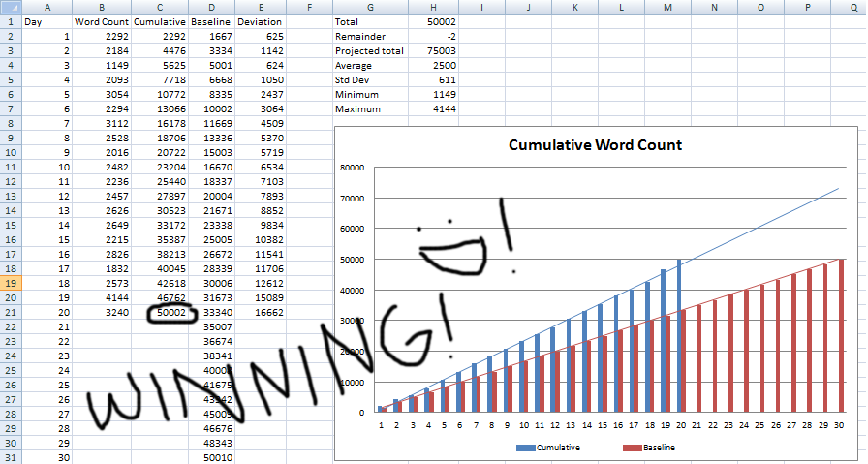Screen dimensions: 868x464
Task: Select column A header
Action: pyautogui.click(x=47, y=7)
